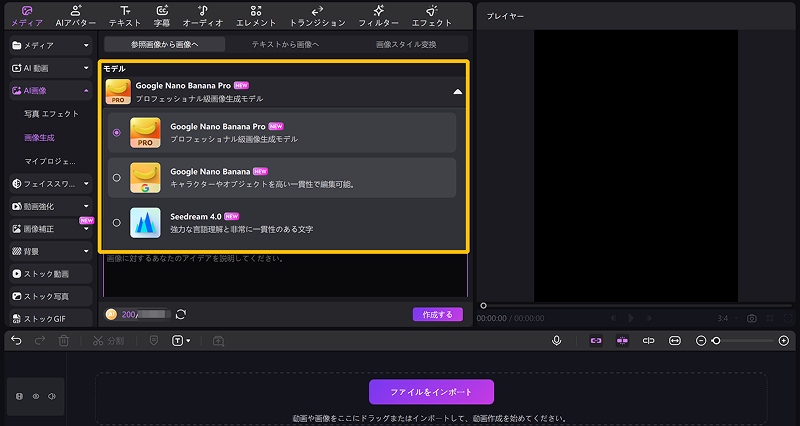Click the redo arrow in timeline toolbar

pyautogui.click(x=40, y=340)
